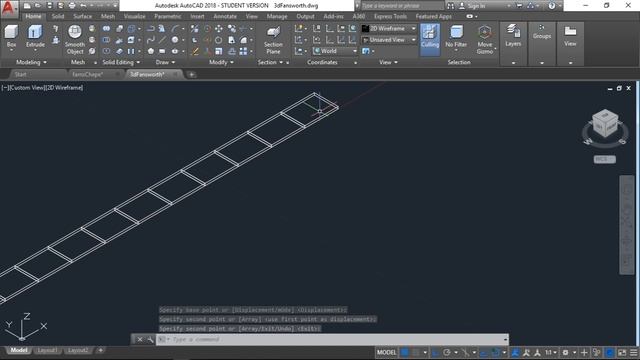
Task: Click the Undo arrow in Quick Access toolbar
Action: [x=83, y=6]
